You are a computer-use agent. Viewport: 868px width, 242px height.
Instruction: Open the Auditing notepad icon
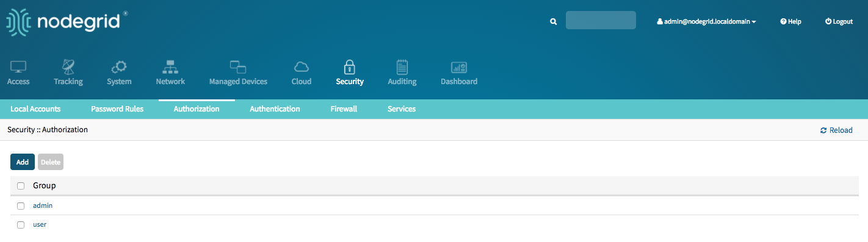[402, 66]
